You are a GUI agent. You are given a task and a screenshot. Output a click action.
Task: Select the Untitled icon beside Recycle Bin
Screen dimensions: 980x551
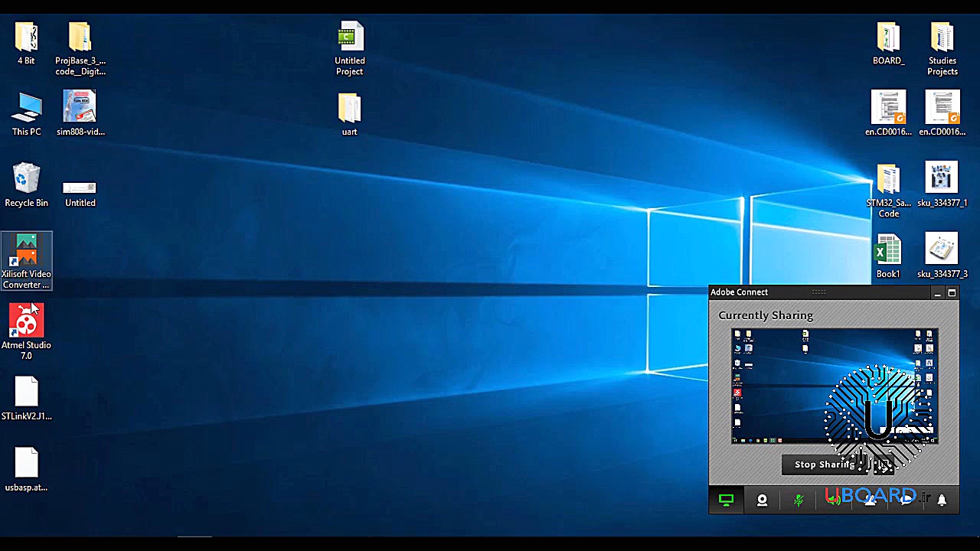80,193
